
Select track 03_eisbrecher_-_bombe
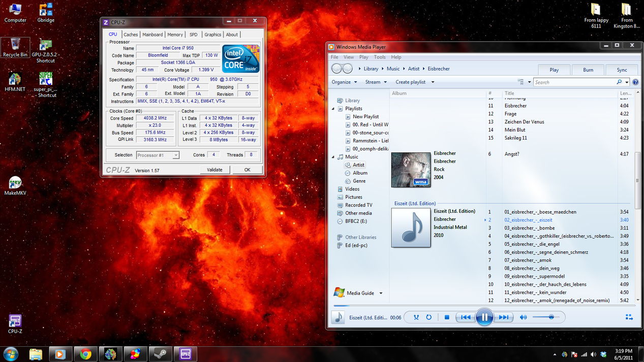(529, 228)
